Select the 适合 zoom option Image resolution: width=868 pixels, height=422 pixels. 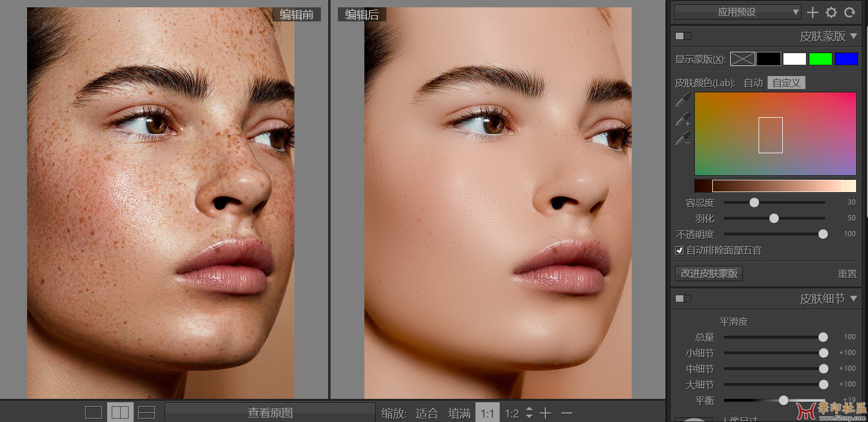click(x=427, y=414)
